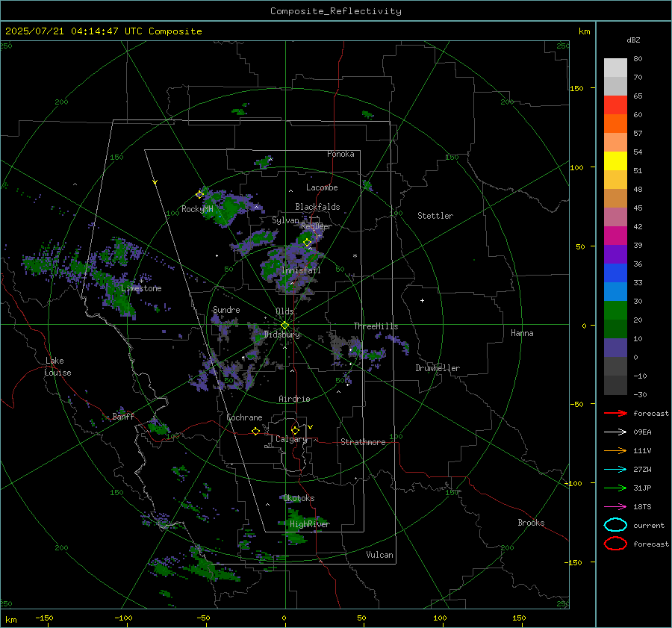Click the red forecast ellipse legend icon
This screenshot has height=628, width=672.
point(615,544)
